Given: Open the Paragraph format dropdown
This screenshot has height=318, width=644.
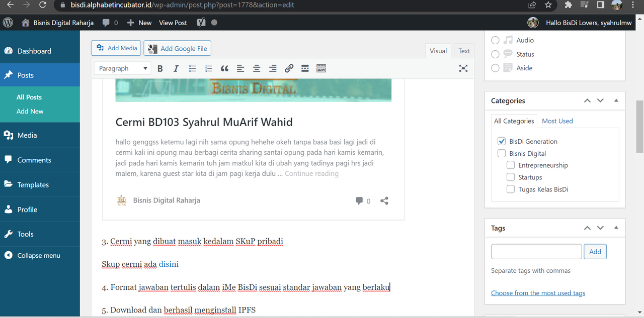Looking at the screenshot, I should (x=123, y=68).
